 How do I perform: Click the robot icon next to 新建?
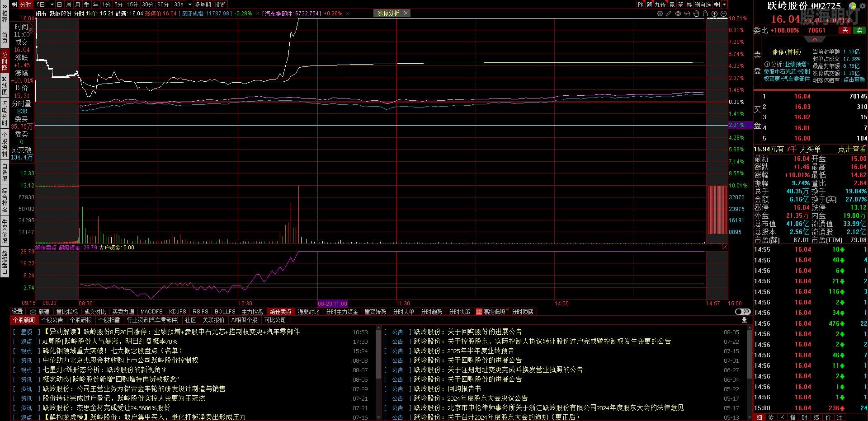33,312
